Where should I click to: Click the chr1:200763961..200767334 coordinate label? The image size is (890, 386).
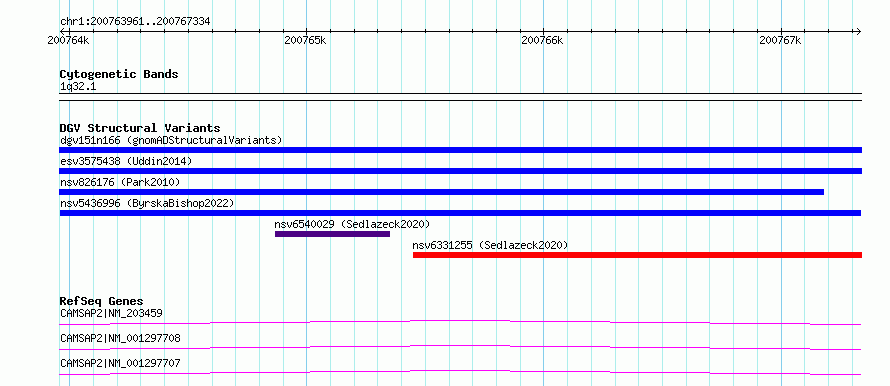pyautogui.click(x=135, y=22)
